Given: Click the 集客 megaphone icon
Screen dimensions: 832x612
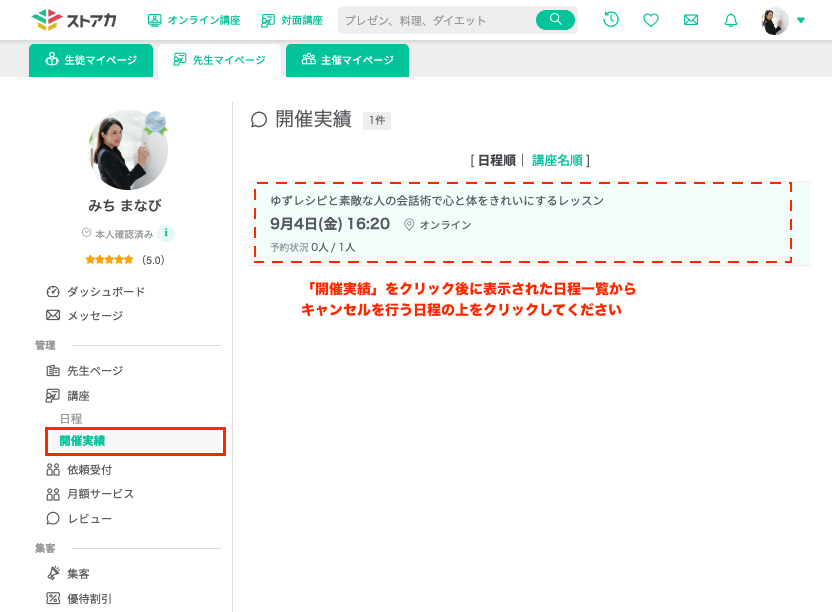Looking at the screenshot, I should 53,573.
